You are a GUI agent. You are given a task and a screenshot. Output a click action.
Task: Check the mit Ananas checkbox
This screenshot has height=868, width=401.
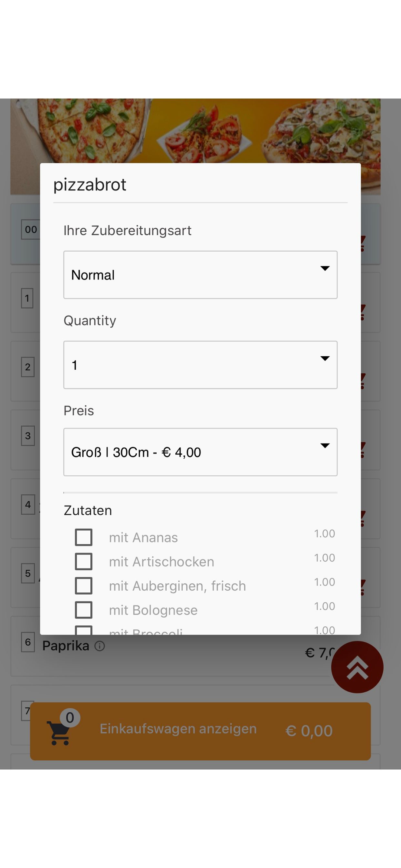84,537
